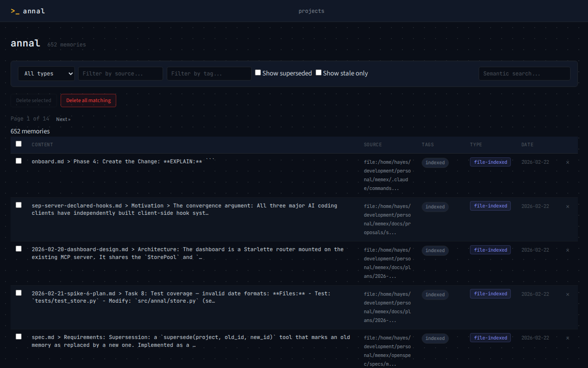Screen dimensions: 588x368
Task: Delete the spec.md memory via x icon
Action: pyautogui.click(x=568, y=338)
